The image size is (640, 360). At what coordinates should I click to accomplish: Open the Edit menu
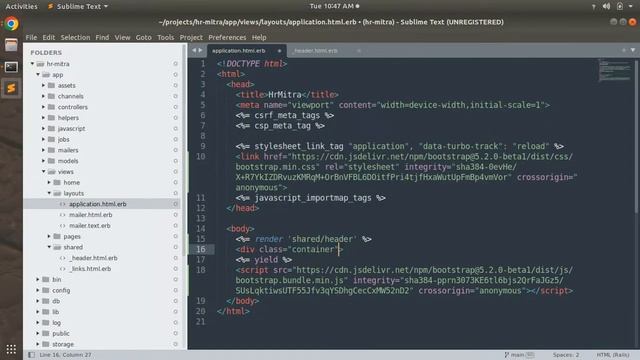pyautogui.click(x=49, y=37)
